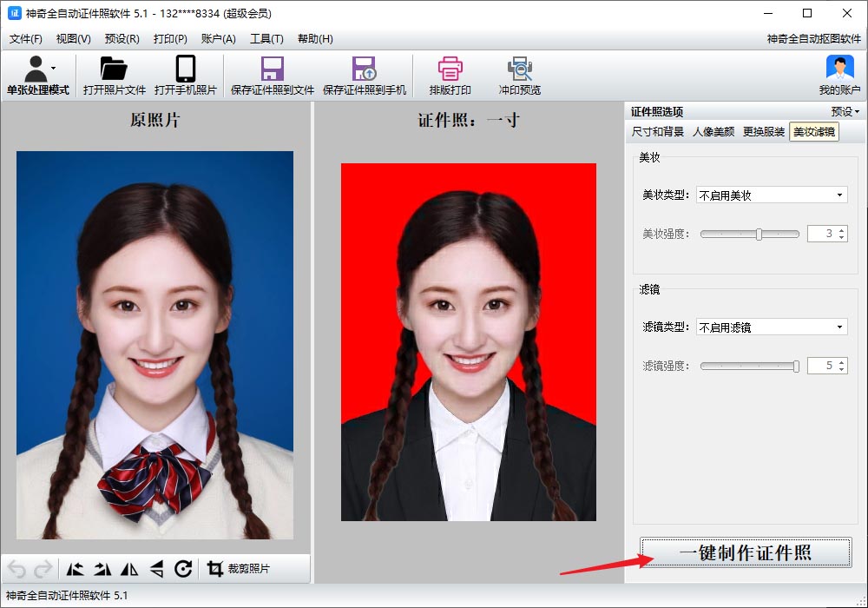Click the 神奇自动抠图软件 link
The width and height of the screenshot is (868, 608).
(x=814, y=38)
